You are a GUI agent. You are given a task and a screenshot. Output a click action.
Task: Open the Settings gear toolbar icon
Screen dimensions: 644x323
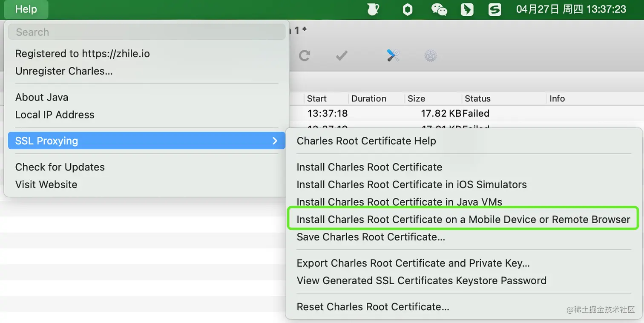(x=431, y=55)
